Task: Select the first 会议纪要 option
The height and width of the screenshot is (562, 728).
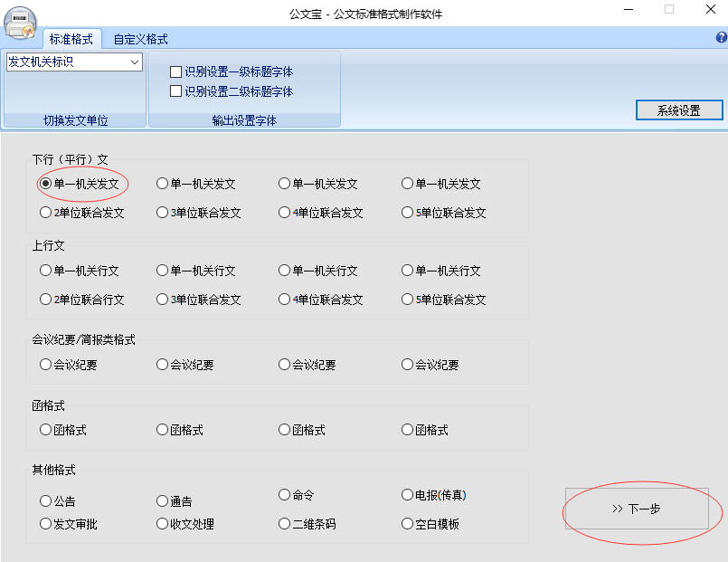Action: pyautogui.click(x=45, y=365)
